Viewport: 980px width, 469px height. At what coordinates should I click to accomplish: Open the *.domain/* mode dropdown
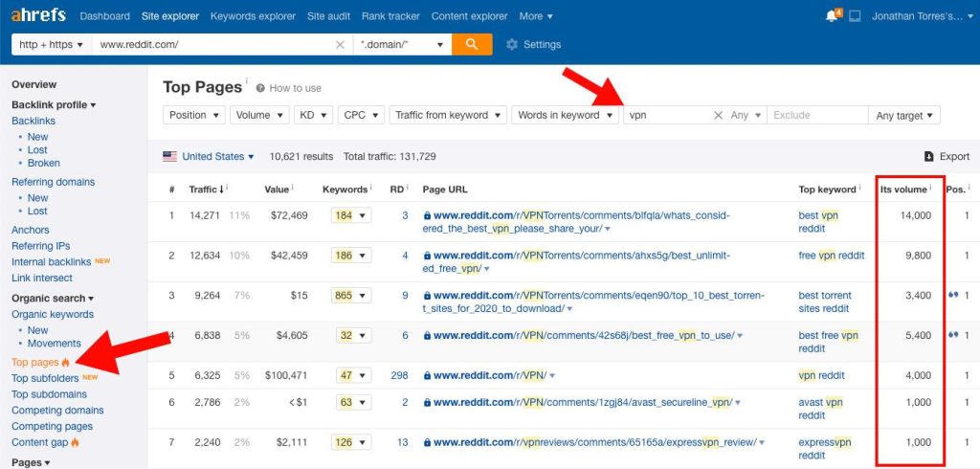[x=402, y=44]
